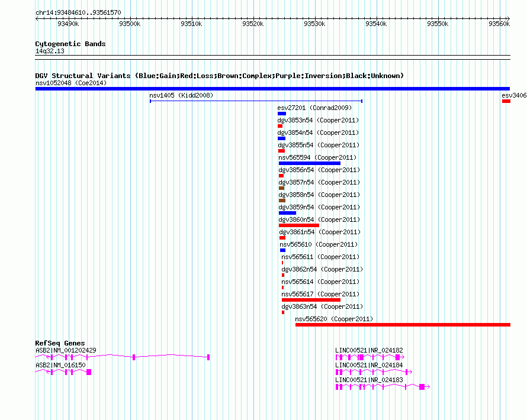Viewport: 527px width, 420px height.
Task: Click the esv27201 blue gain block
Action: [x=282, y=114]
